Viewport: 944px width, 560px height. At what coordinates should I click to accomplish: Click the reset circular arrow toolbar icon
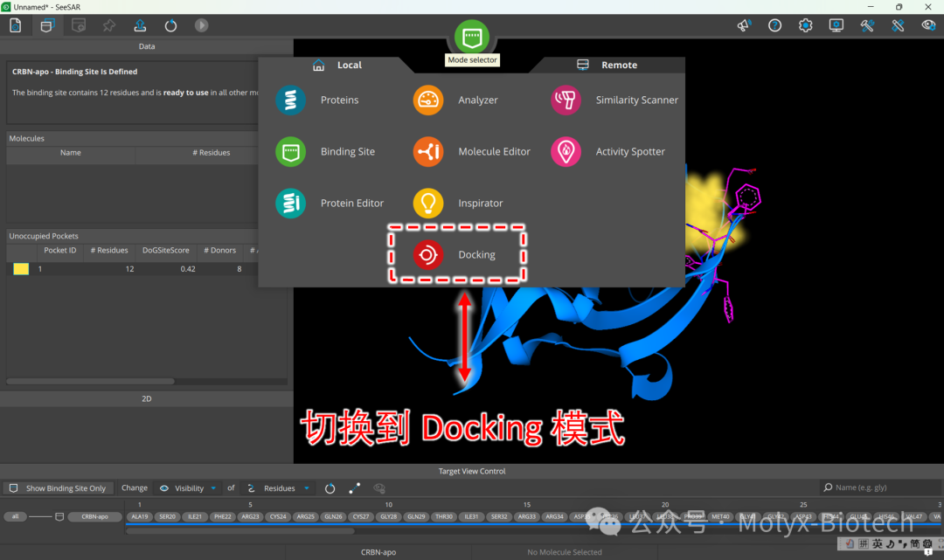point(171,25)
